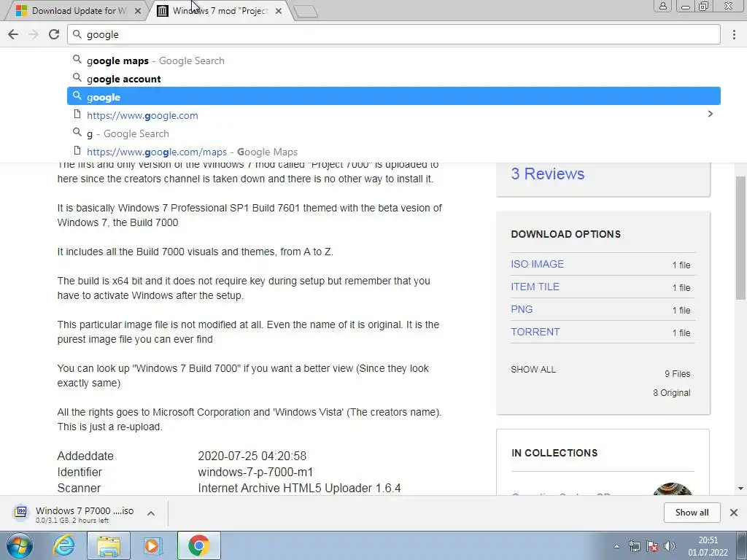
Task: Go back to the previous page
Action: point(13,34)
